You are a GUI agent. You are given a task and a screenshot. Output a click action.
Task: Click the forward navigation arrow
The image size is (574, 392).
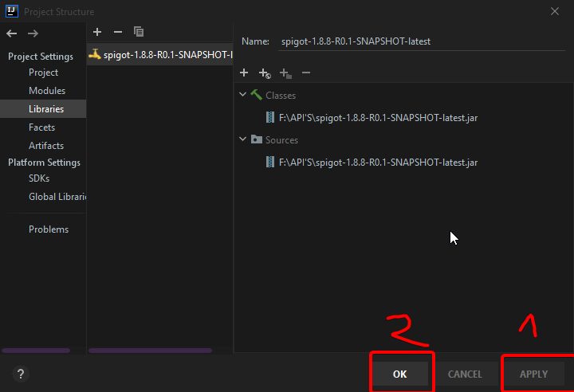(33, 33)
